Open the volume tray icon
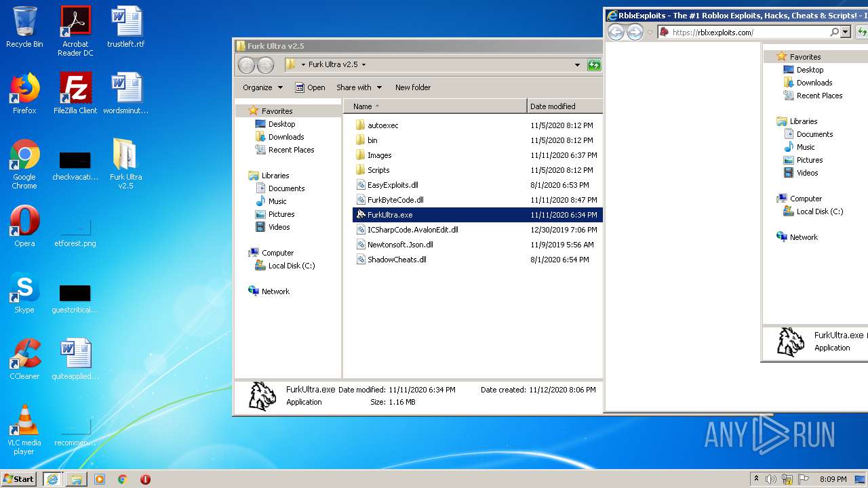Screen dimensions: 868x488 (x=771, y=479)
